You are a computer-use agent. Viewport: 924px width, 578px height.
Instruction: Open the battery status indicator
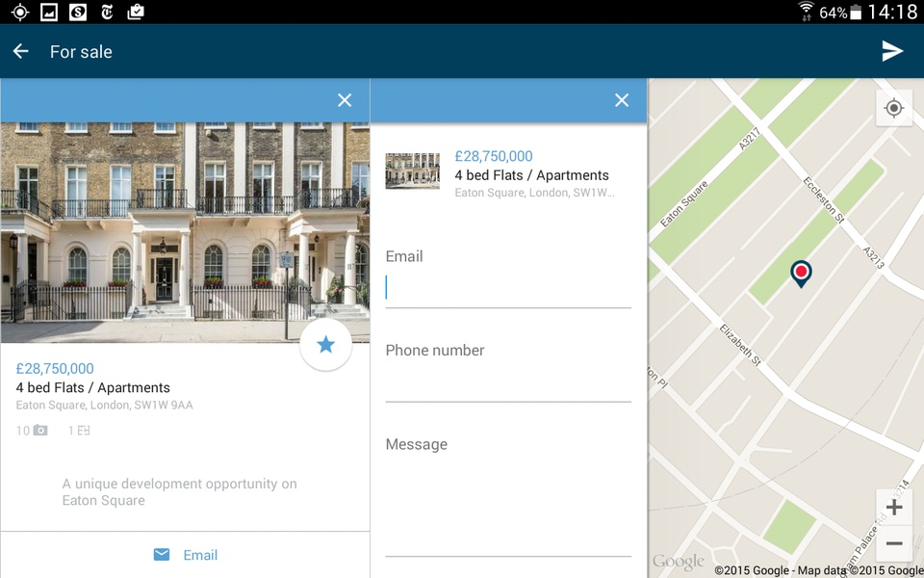(856, 12)
